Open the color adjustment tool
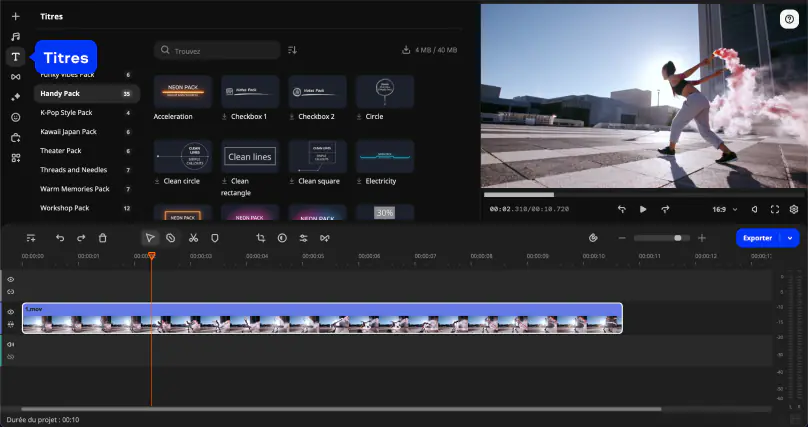Viewport: 808px width, 427px height. [x=282, y=238]
